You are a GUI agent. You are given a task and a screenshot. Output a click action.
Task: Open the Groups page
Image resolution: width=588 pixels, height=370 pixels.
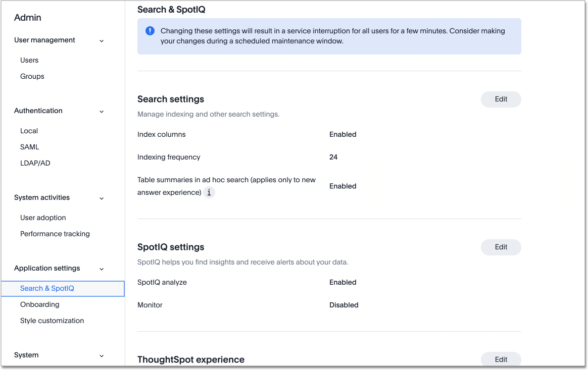tap(32, 76)
